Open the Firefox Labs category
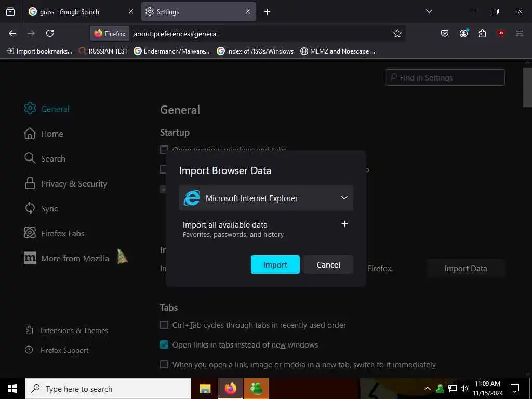This screenshot has width=532, height=399. coord(54,233)
